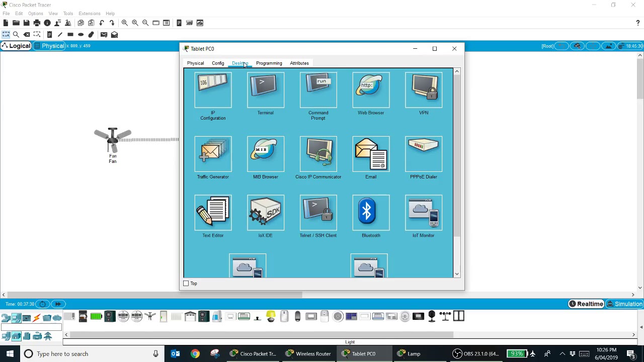Open the Email app
644x362 pixels.
coord(371,154)
